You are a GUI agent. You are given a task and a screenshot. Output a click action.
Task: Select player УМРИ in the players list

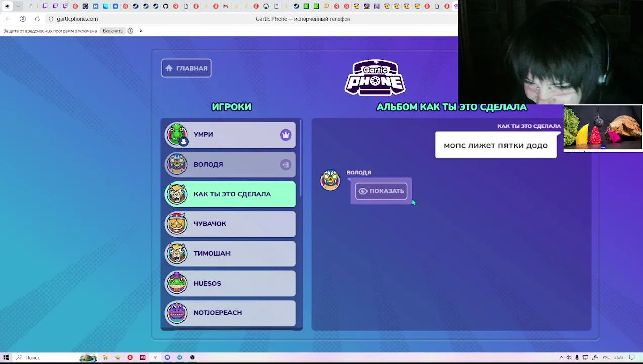[x=231, y=135]
